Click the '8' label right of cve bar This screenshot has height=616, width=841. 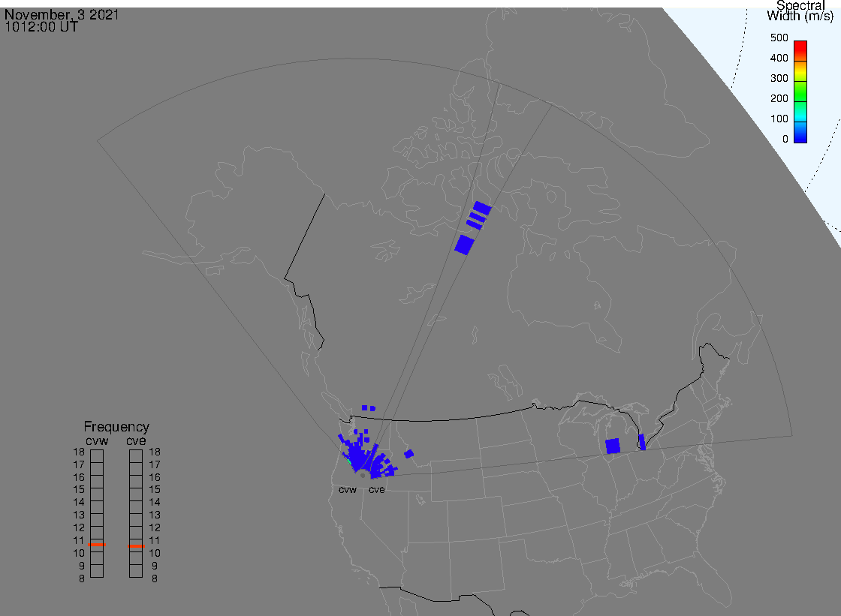click(x=155, y=578)
